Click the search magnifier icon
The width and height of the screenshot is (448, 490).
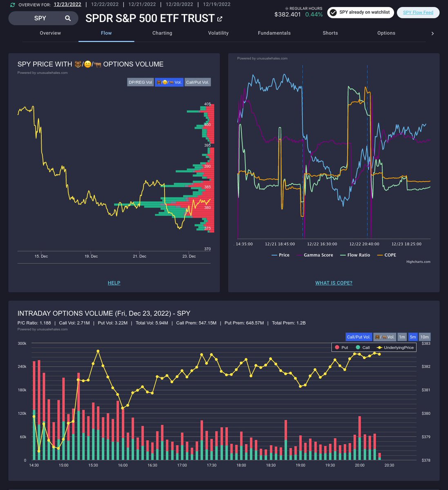coord(68,18)
